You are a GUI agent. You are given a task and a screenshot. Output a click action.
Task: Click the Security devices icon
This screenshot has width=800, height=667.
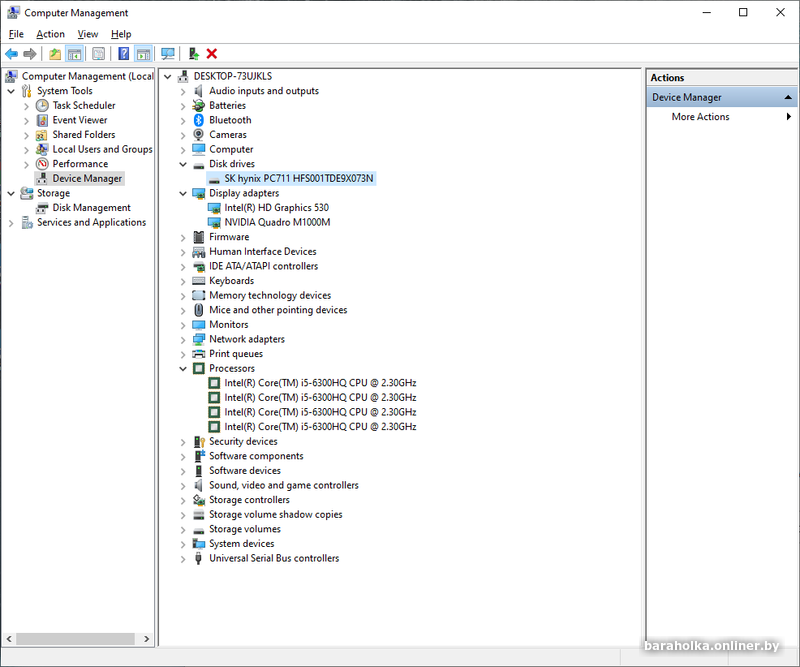click(x=198, y=441)
